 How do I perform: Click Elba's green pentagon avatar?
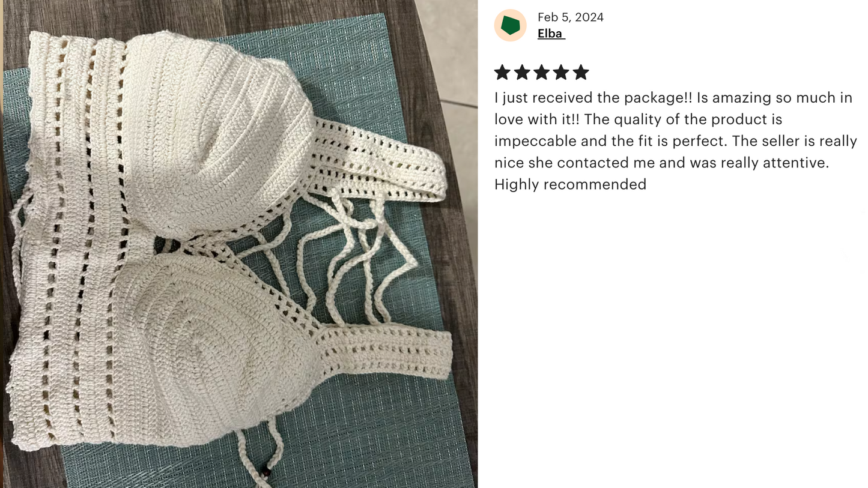(510, 25)
